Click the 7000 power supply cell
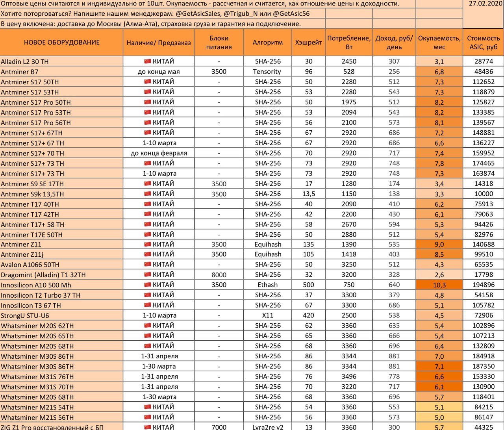Image resolution: width=504 pixels, height=430 pixels. (219, 427)
